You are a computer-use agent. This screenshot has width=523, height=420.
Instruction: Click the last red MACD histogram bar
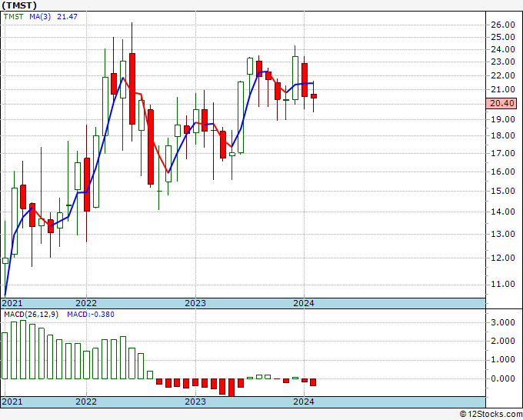pyautogui.click(x=313, y=382)
